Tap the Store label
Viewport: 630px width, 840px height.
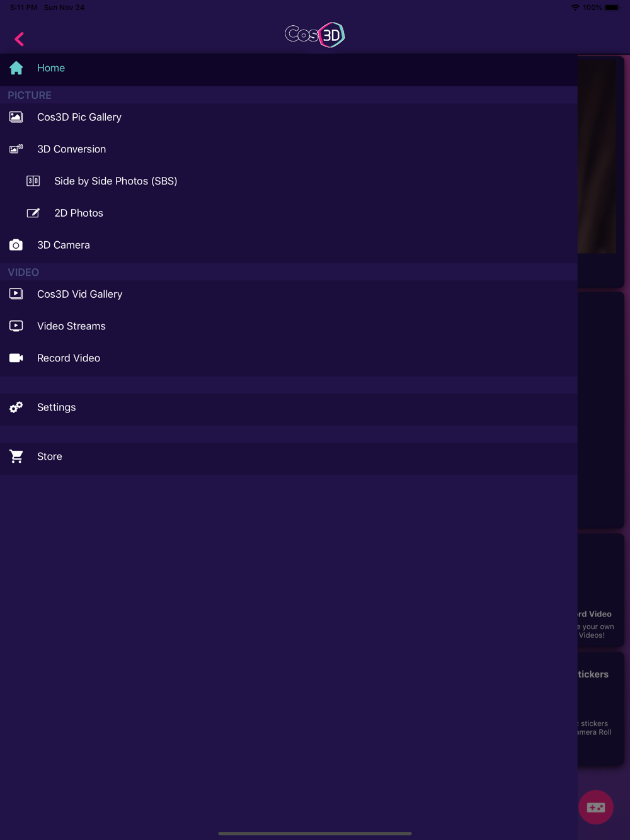pyautogui.click(x=50, y=457)
